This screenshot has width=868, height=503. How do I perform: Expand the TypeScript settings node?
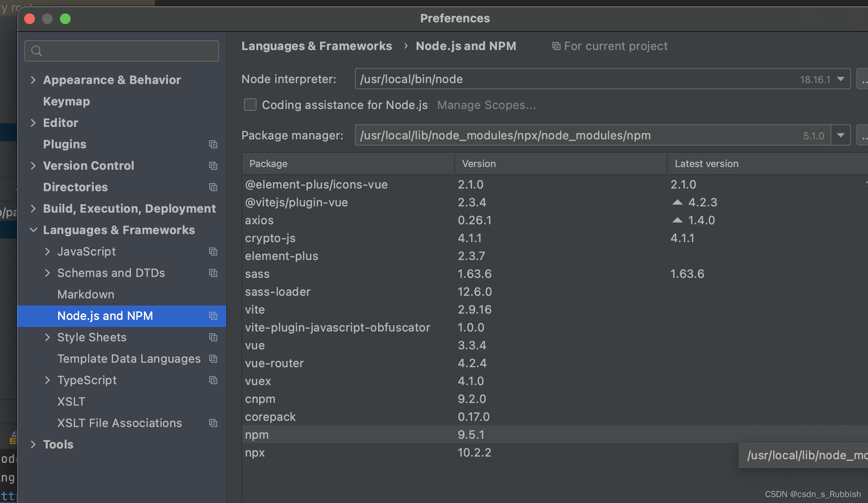point(47,380)
